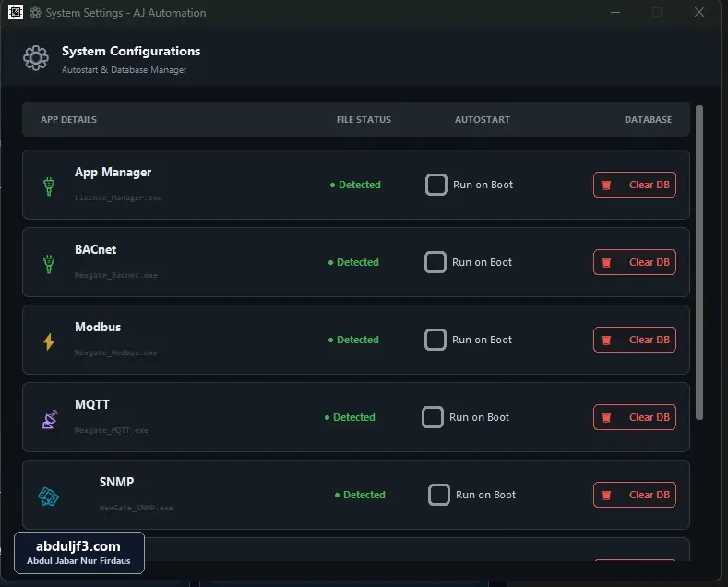
Task: Click Detected status for Modbus
Action: pyautogui.click(x=353, y=340)
